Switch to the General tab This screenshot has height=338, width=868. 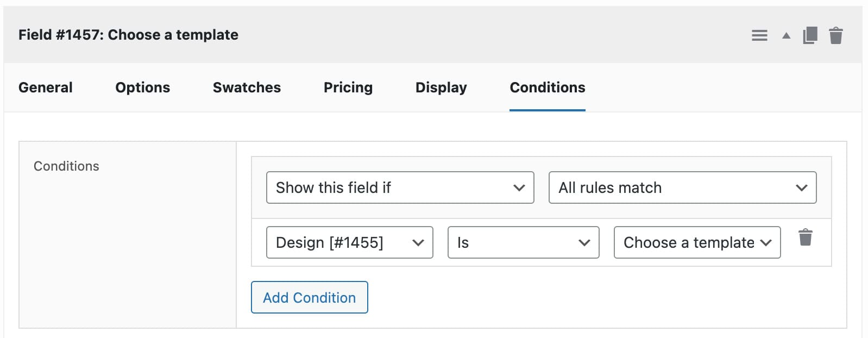coord(46,87)
